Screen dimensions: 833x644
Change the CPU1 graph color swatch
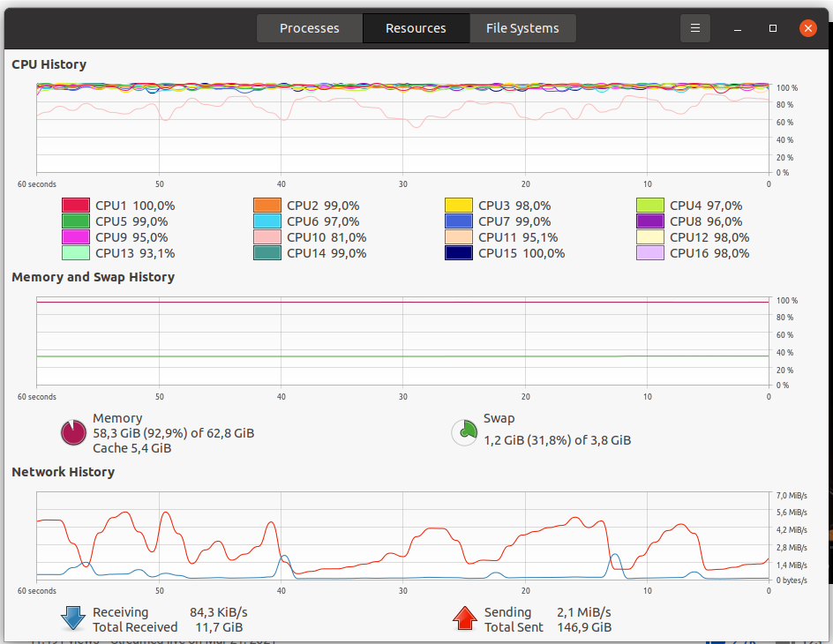point(76,206)
